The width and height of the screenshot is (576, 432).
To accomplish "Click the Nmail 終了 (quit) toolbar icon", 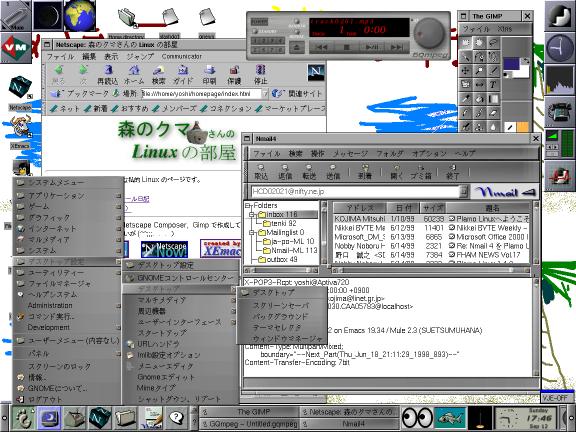I will [x=453, y=172].
